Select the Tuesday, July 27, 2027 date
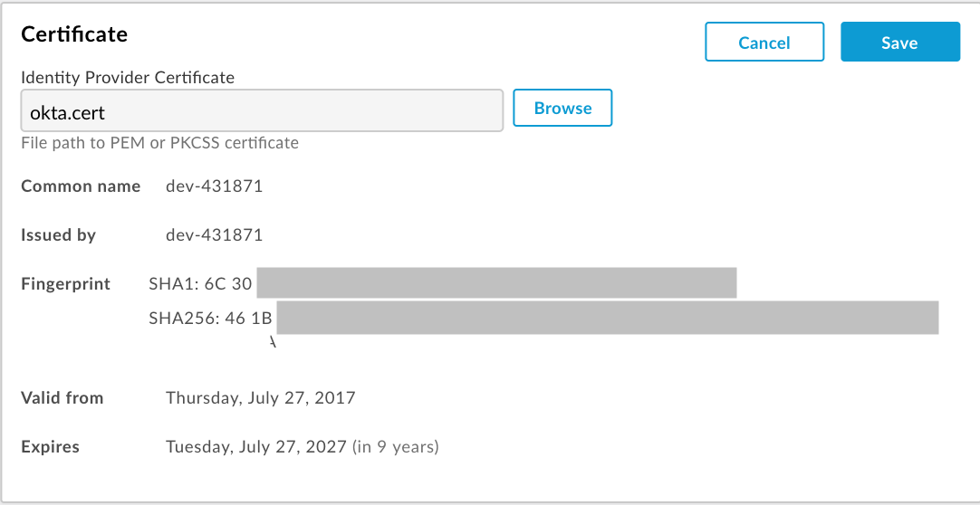Screen dimensions: 980x505 (x=256, y=446)
